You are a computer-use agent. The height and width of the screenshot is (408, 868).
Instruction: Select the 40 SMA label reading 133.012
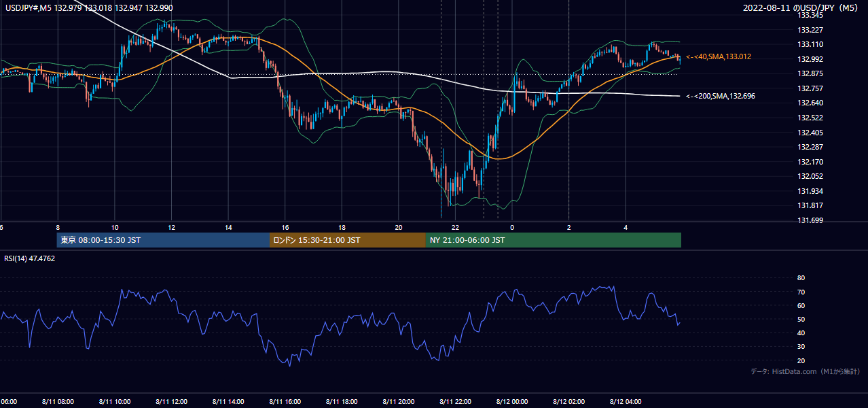click(x=719, y=56)
